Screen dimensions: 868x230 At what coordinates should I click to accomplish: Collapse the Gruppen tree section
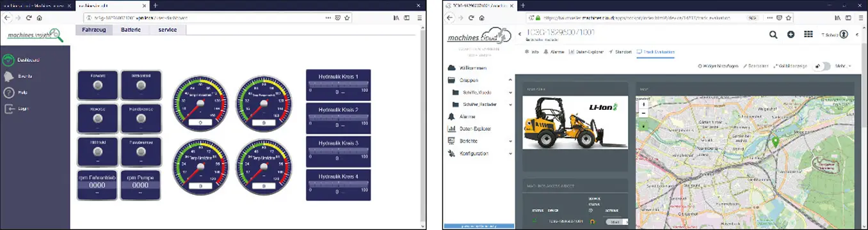(510, 80)
